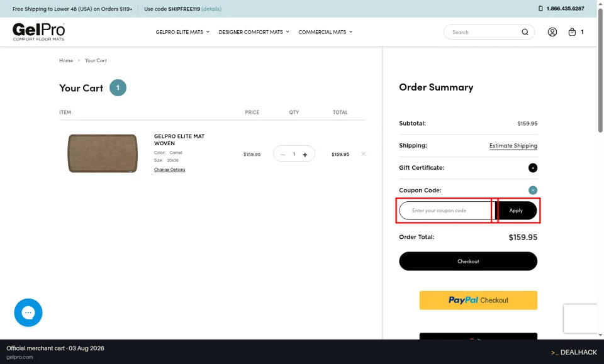Click the SHIPFREE119 promo code text

point(184,9)
